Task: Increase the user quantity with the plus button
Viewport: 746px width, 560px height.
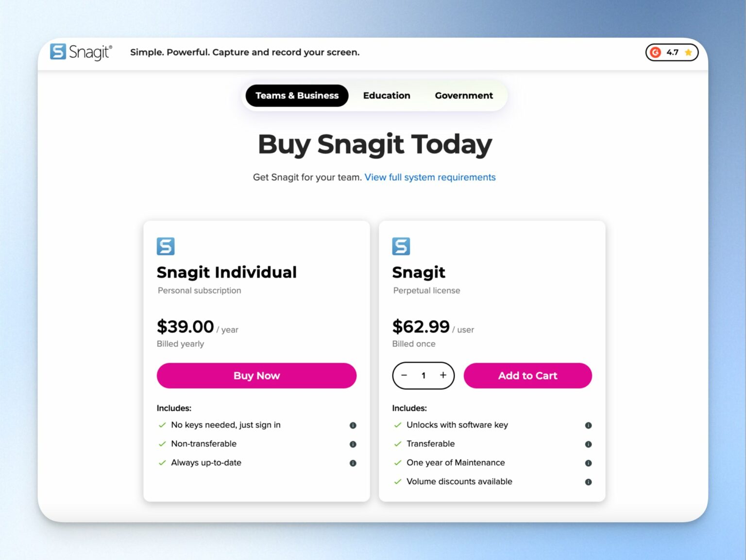Action: coord(442,375)
